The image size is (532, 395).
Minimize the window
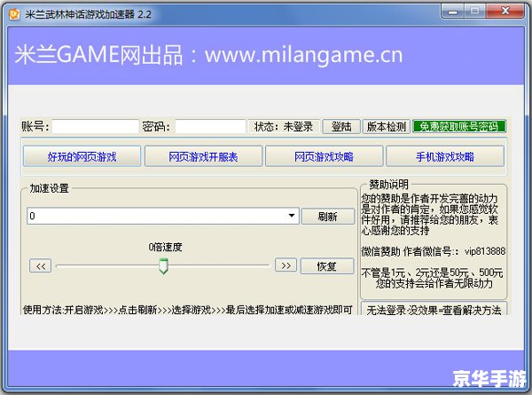(452, 12)
